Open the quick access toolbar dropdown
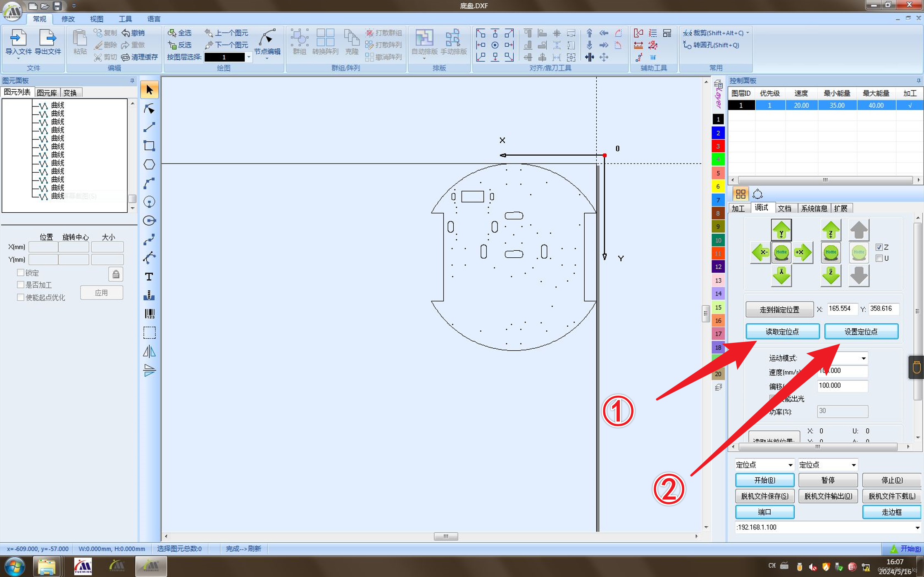Screen dimensions: 924x577 pyautogui.click(x=74, y=6)
